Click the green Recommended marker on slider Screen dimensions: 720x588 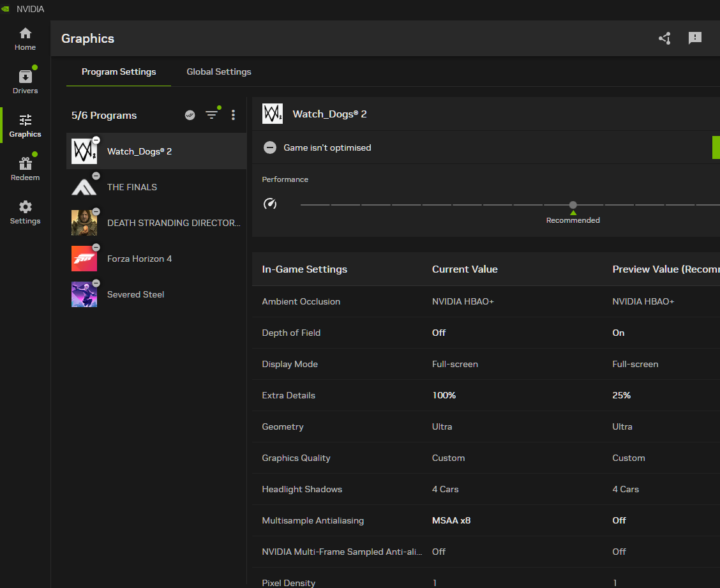[573, 213]
